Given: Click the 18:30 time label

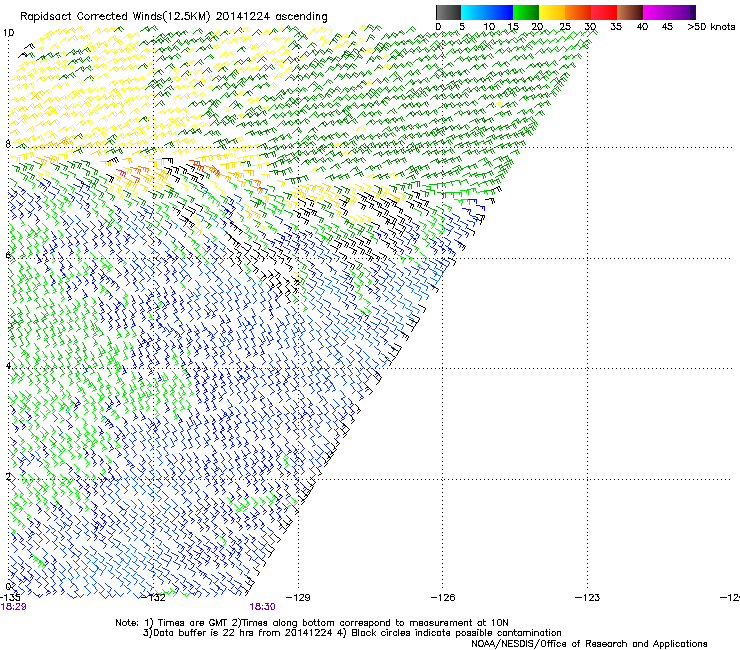Looking at the screenshot, I should [x=262, y=607].
